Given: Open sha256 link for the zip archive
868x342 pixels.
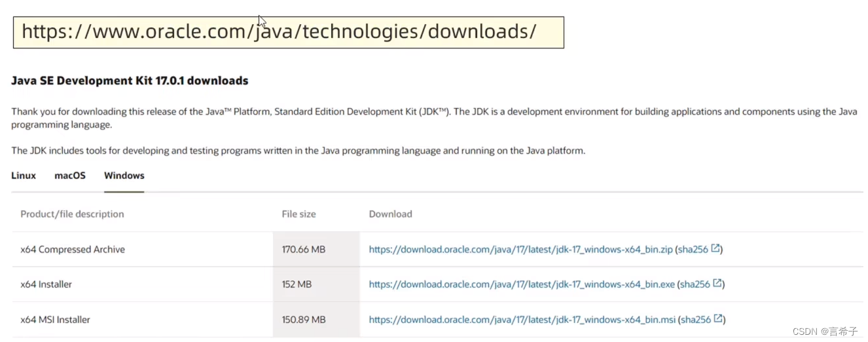Looking at the screenshot, I should pyautogui.click(x=693, y=250).
